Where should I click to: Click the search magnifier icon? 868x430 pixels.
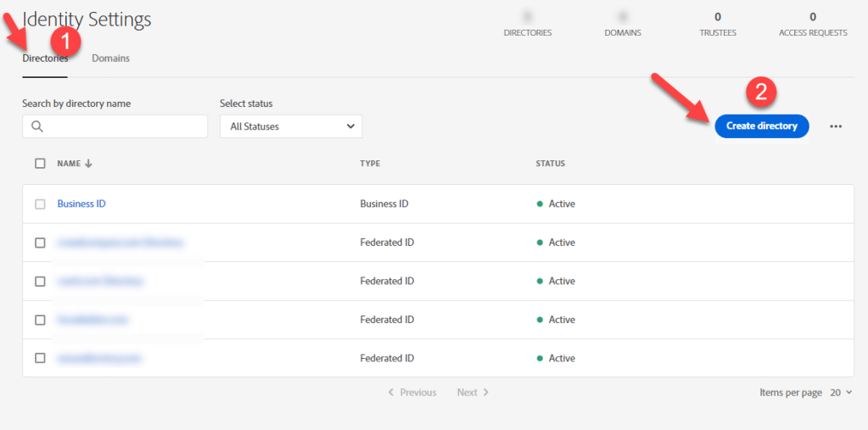click(36, 126)
